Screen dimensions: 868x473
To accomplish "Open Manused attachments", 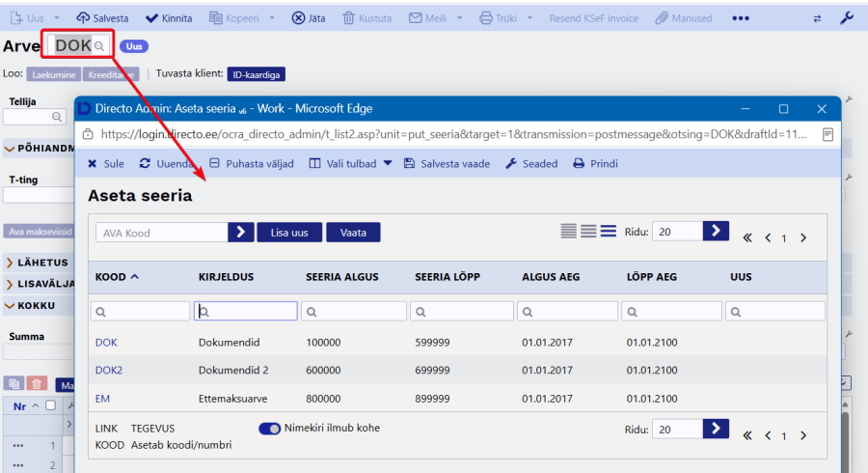I will (x=684, y=18).
